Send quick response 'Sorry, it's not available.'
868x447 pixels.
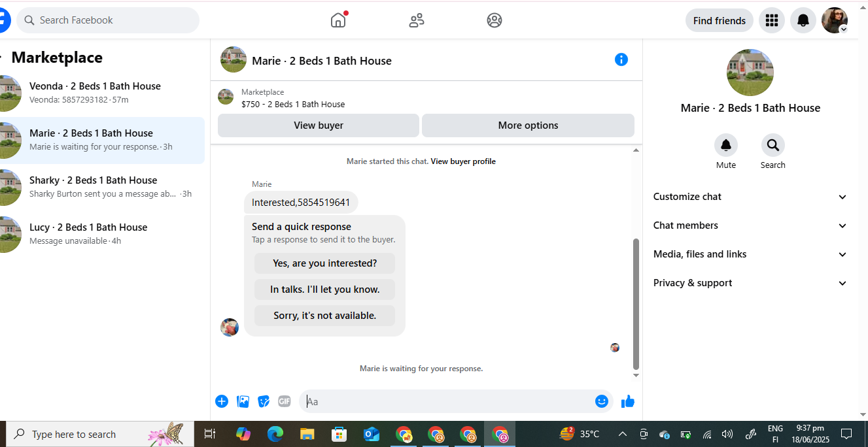pos(324,316)
